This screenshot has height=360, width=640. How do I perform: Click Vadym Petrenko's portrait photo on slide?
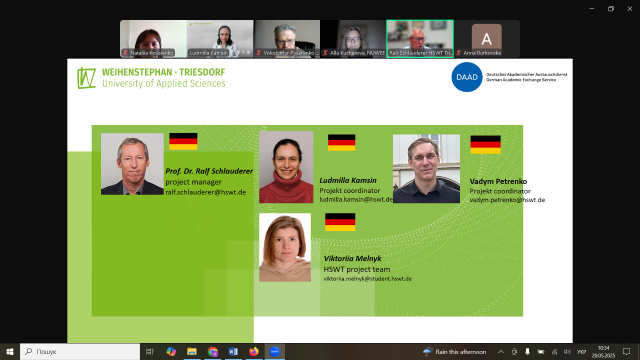pyautogui.click(x=426, y=169)
